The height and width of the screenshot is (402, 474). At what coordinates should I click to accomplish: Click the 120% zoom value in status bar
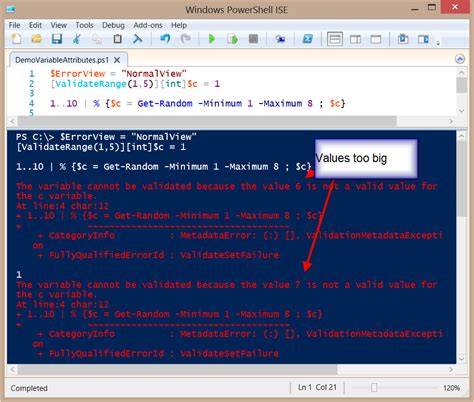(451, 388)
